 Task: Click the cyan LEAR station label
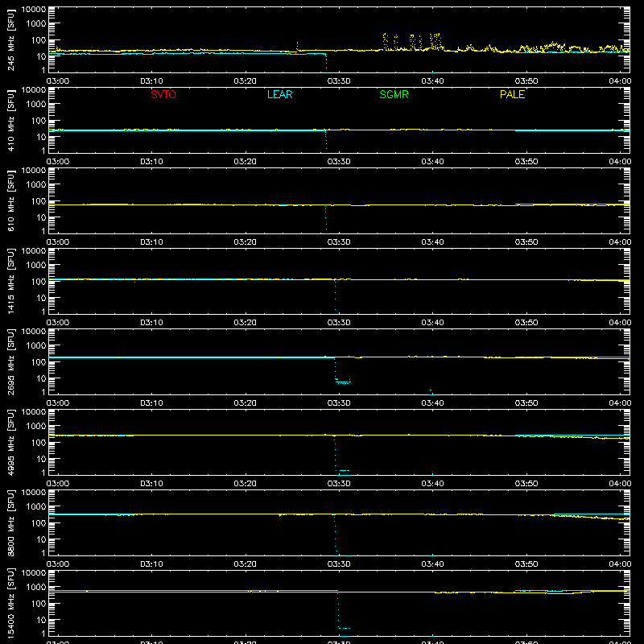pyautogui.click(x=279, y=94)
